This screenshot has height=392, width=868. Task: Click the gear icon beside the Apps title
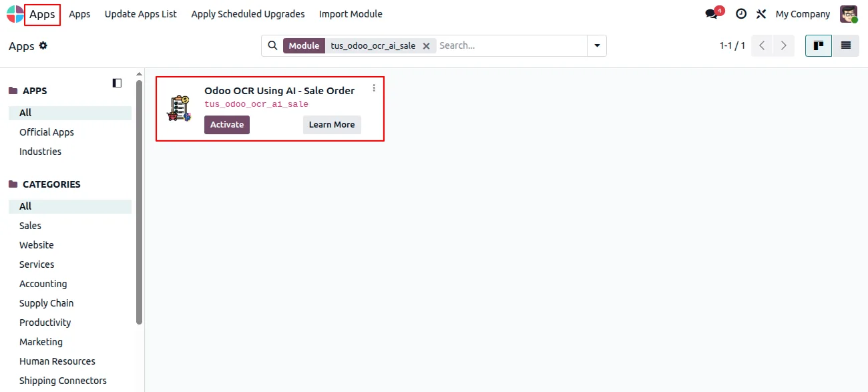pos(43,45)
